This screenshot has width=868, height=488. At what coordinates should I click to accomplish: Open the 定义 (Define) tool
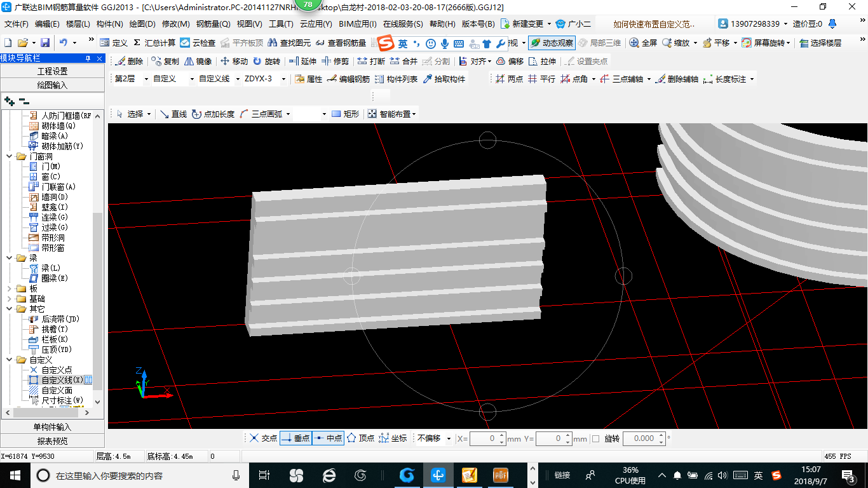[x=114, y=43]
